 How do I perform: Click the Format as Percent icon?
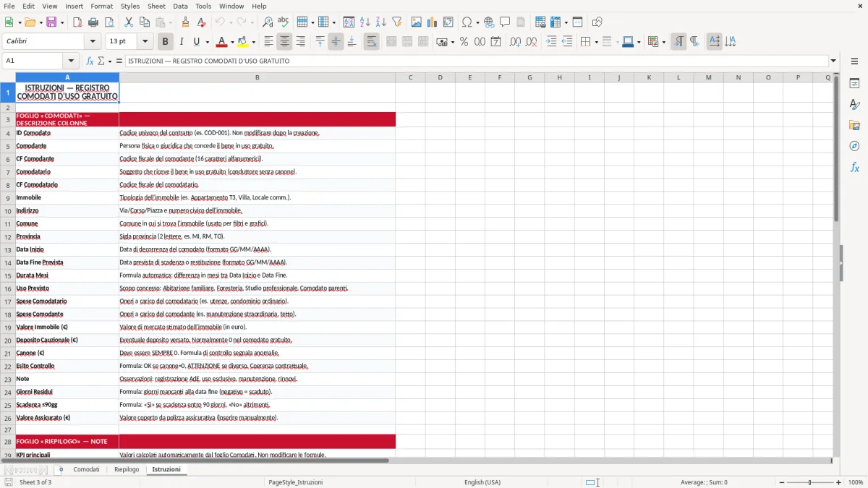click(464, 42)
